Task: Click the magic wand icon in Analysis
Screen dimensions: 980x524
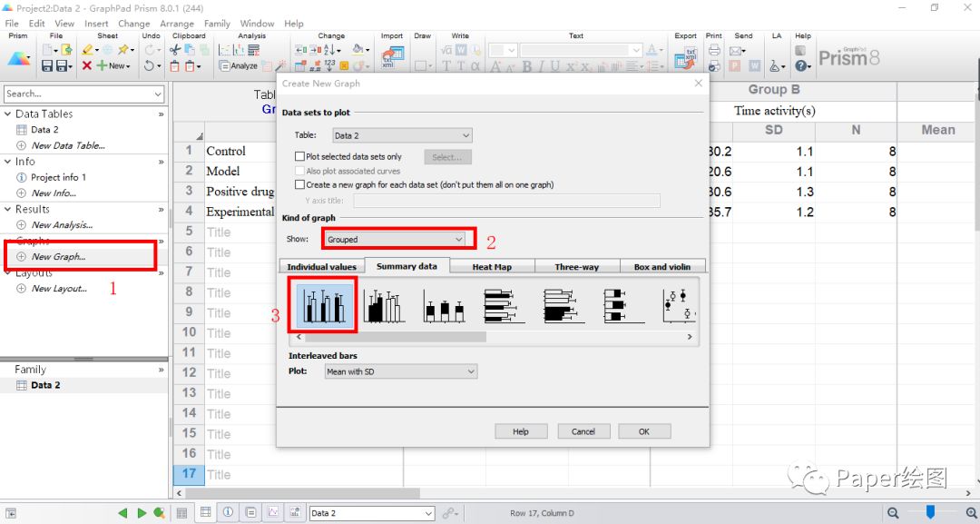Action: click(280, 65)
